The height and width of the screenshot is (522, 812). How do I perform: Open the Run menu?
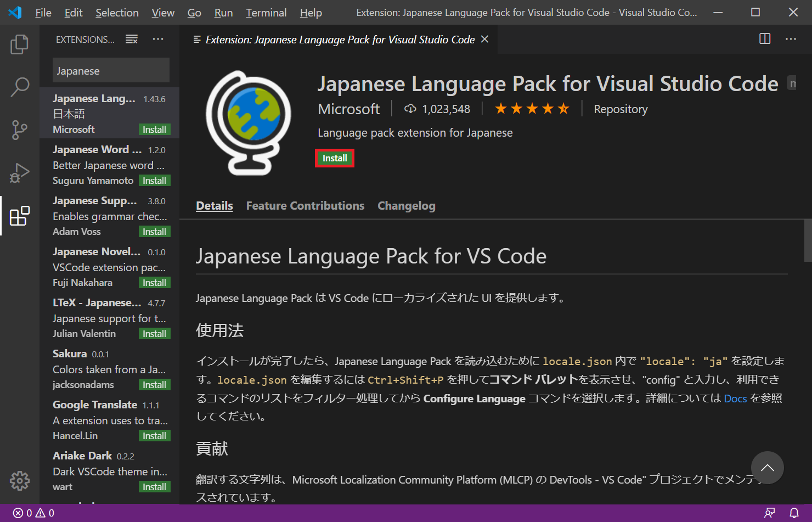pyautogui.click(x=223, y=12)
